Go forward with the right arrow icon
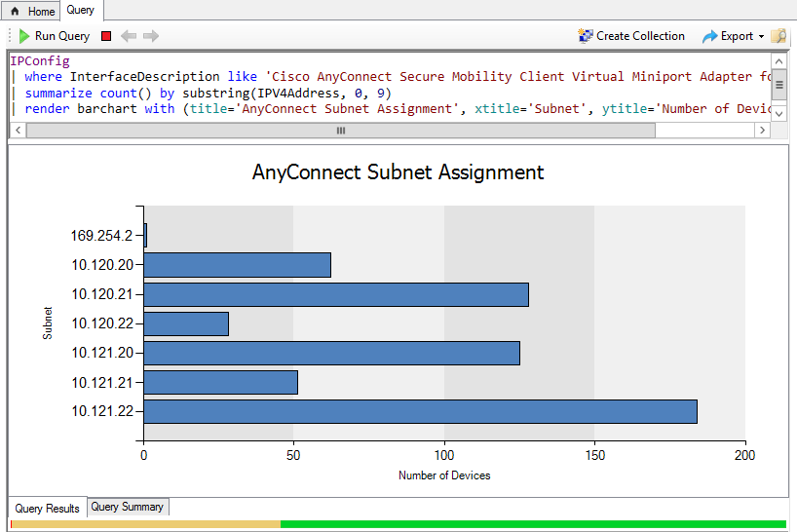The width and height of the screenshot is (797, 532). tap(151, 36)
